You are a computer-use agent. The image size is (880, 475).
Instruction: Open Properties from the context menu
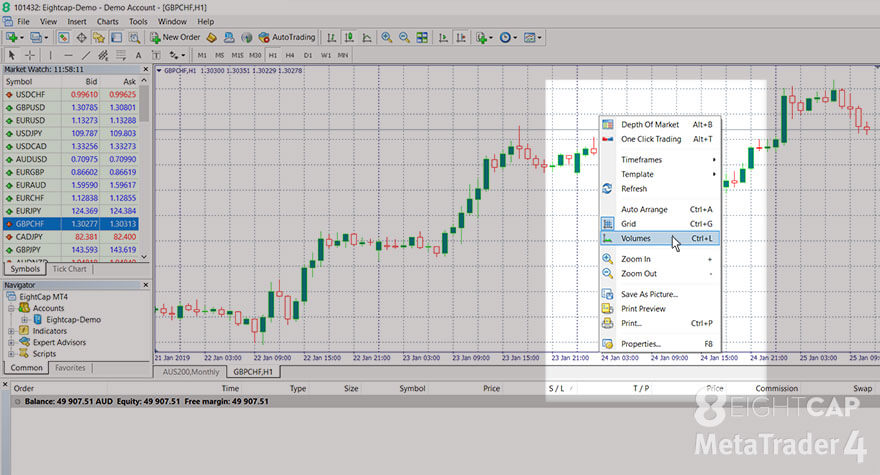point(659,344)
